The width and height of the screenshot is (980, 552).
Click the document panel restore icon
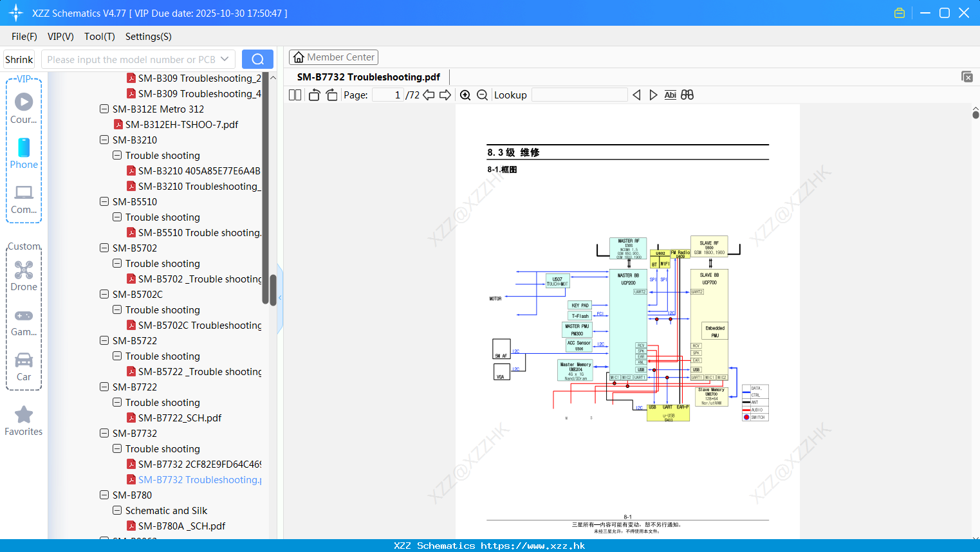(x=966, y=77)
